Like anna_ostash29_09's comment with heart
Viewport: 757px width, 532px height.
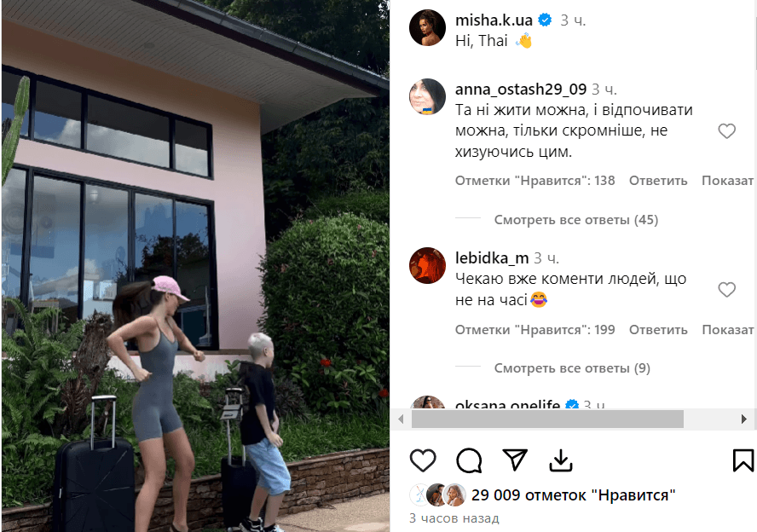tap(726, 130)
